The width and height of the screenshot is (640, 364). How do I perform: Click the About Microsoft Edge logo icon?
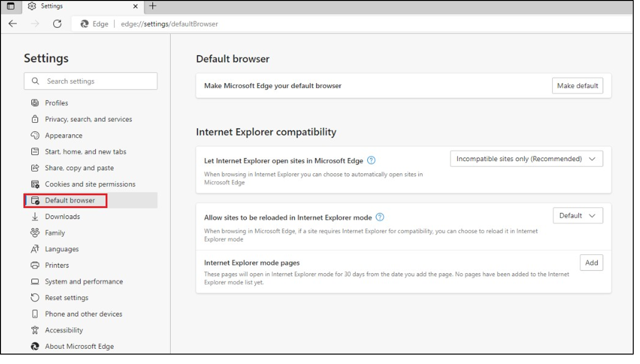tap(35, 346)
